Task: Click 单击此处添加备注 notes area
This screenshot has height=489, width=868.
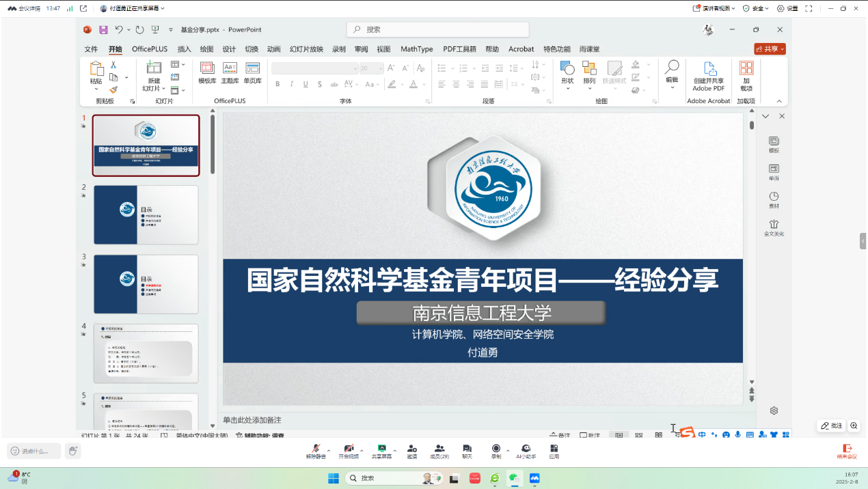Action: (x=252, y=420)
